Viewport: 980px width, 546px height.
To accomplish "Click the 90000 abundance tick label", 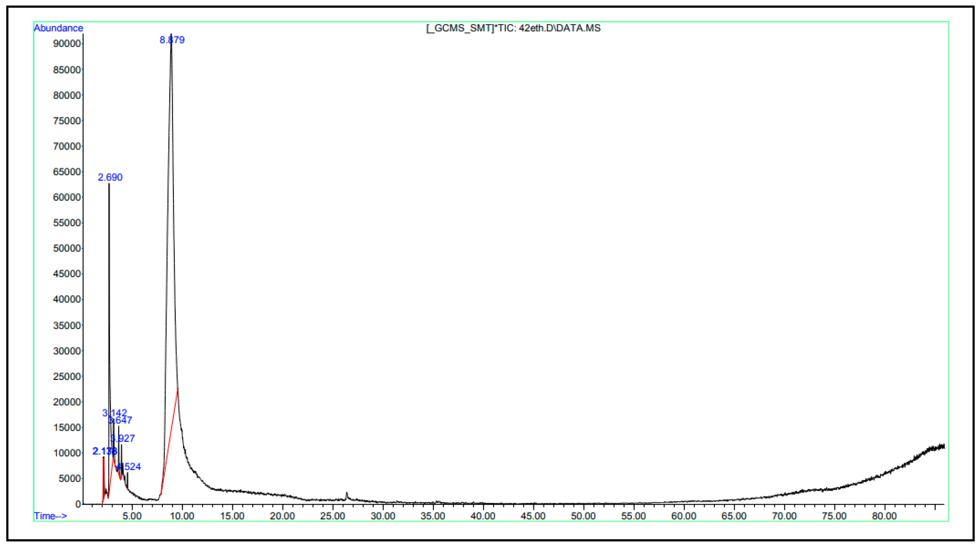I will [x=67, y=44].
